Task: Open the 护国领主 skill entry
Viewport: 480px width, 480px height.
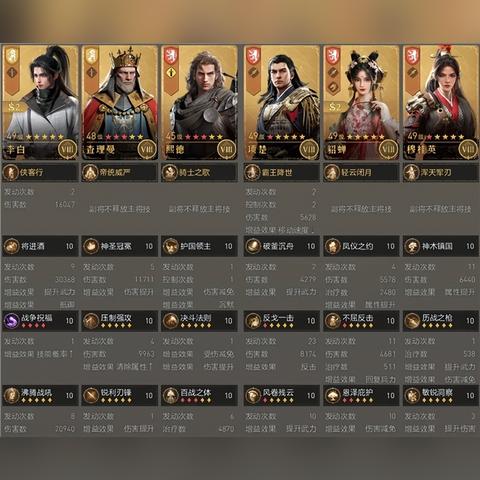Action: [199, 246]
